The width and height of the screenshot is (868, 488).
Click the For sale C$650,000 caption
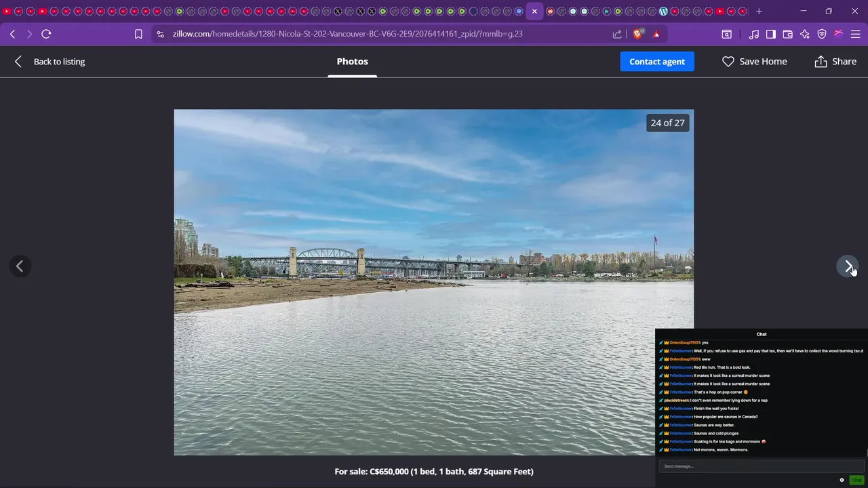(x=434, y=471)
